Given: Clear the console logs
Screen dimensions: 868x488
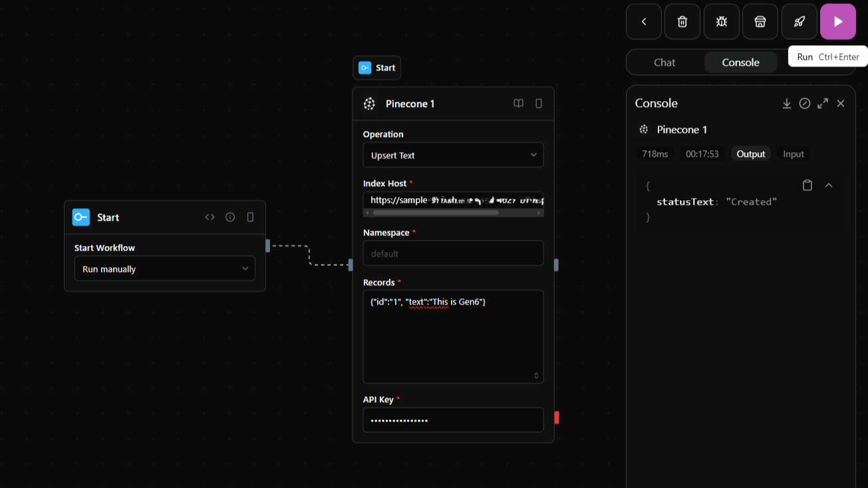Looking at the screenshot, I should [805, 103].
